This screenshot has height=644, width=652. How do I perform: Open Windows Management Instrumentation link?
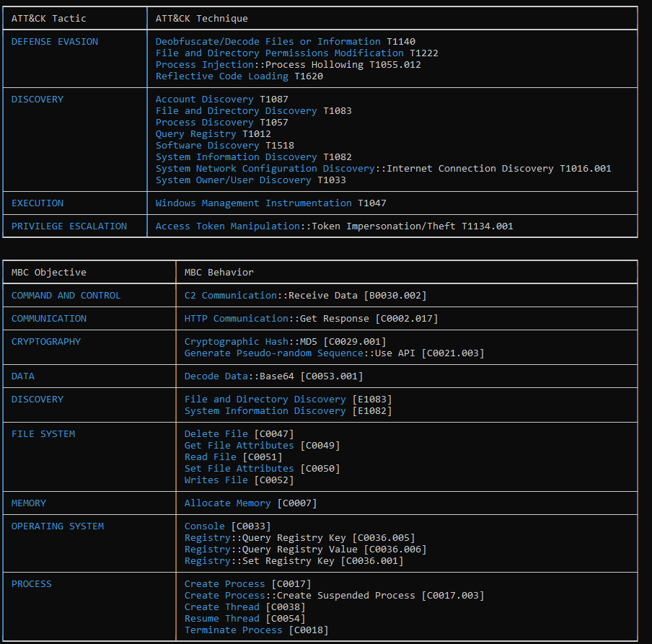coord(254,203)
